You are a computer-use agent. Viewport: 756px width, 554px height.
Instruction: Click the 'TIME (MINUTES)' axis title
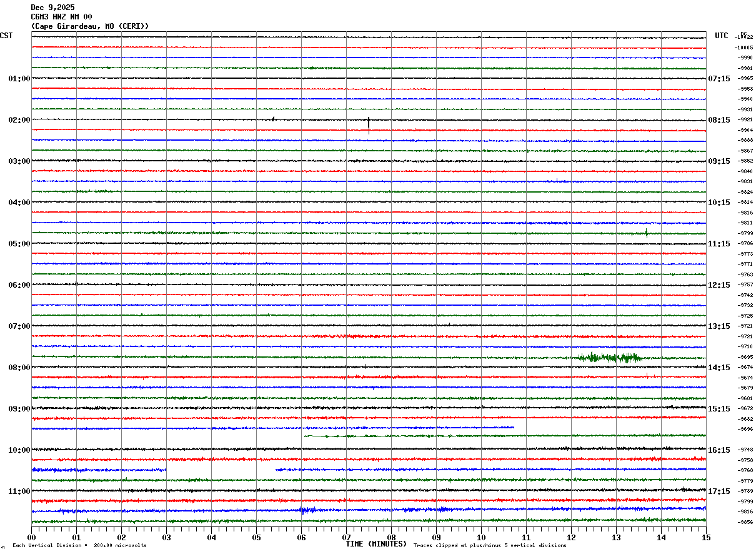pos(376,544)
